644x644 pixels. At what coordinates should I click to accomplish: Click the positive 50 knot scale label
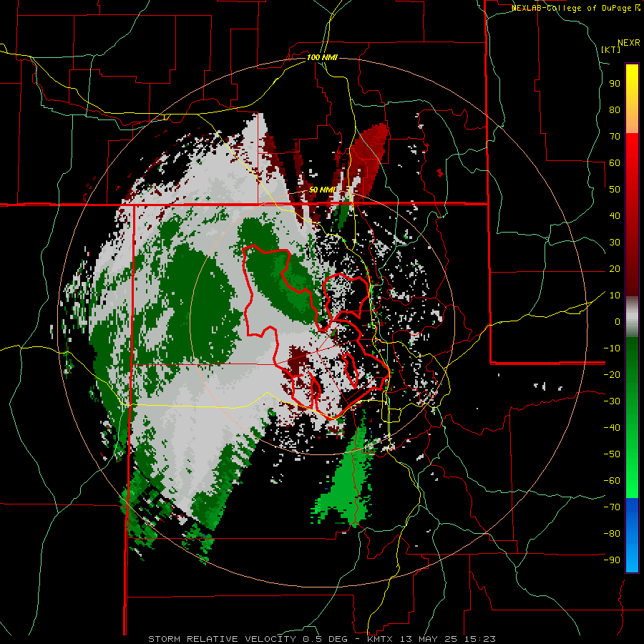[615, 190]
